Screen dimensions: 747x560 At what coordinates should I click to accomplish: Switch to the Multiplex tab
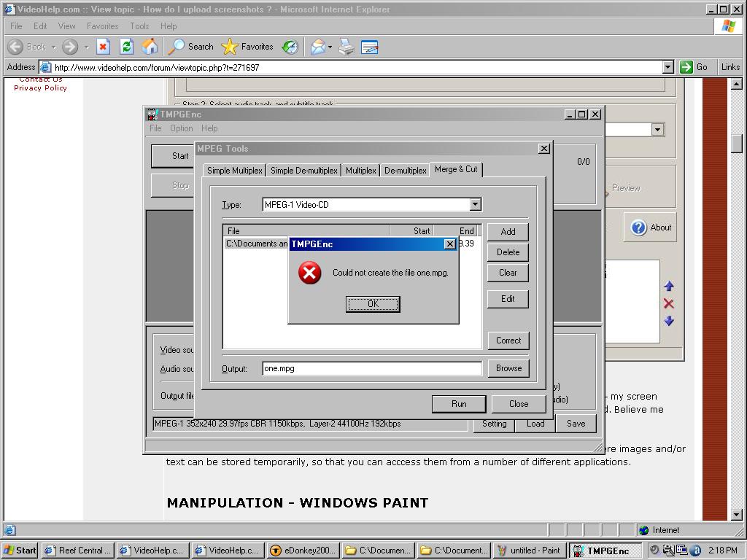point(360,171)
